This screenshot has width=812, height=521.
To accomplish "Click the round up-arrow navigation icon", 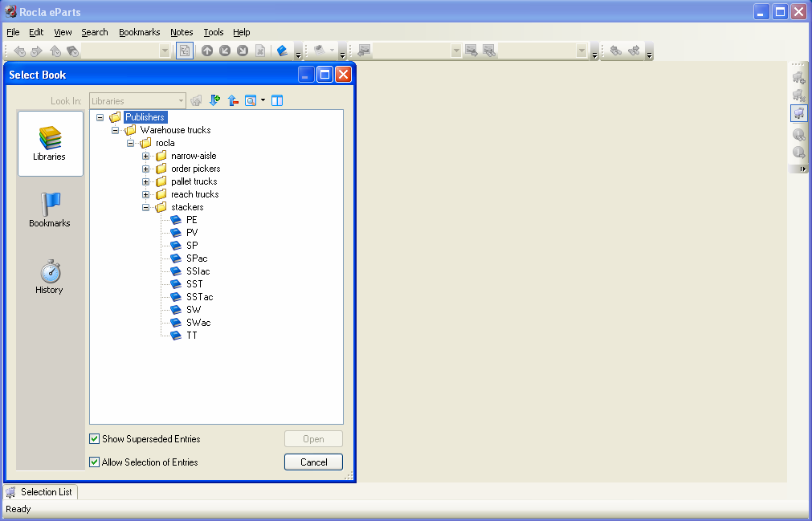I will (x=207, y=51).
